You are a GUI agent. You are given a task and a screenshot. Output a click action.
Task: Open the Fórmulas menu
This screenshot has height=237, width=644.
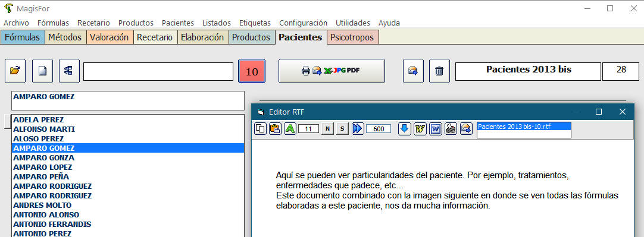(53, 23)
